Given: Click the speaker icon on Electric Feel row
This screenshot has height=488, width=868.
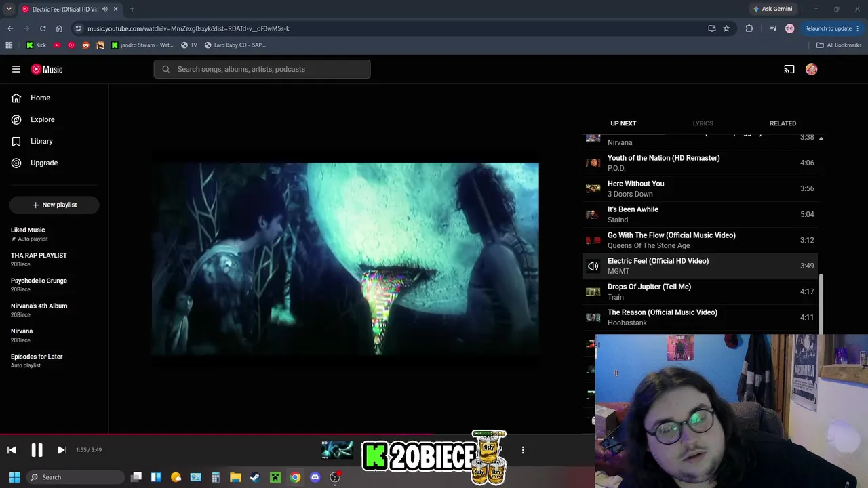Looking at the screenshot, I should [593, 266].
